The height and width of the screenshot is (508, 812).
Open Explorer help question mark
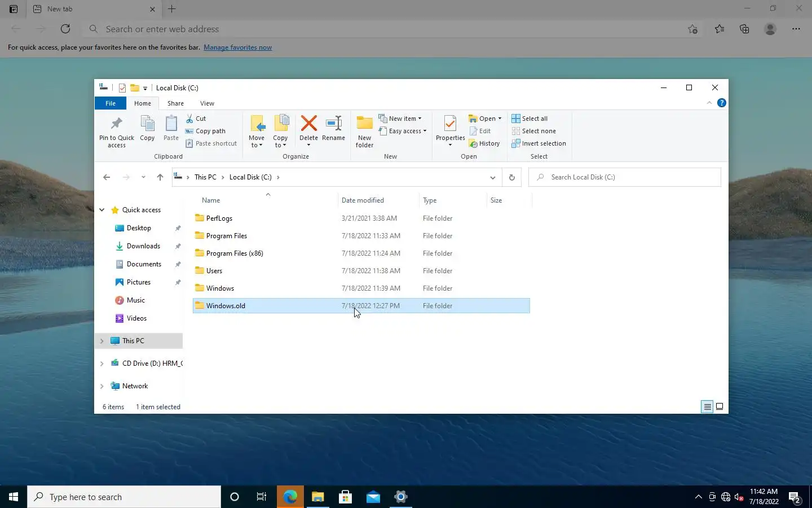721,103
